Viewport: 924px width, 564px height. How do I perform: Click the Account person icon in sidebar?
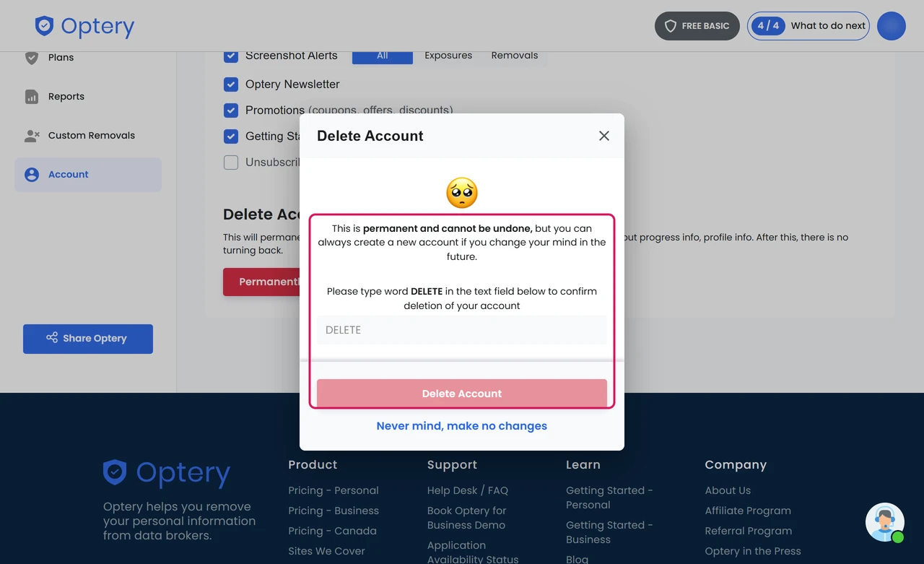click(32, 175)
